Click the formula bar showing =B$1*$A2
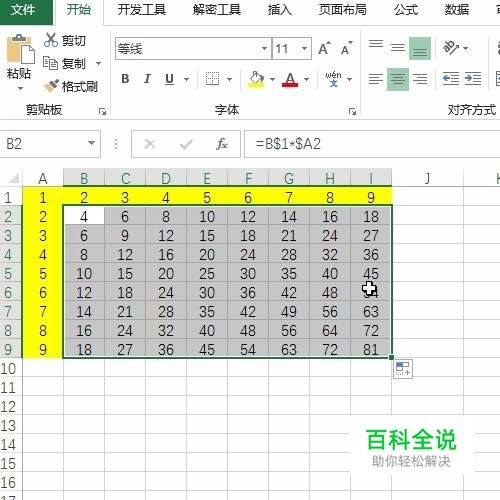The image size is (500, 500). coord(372,144)
